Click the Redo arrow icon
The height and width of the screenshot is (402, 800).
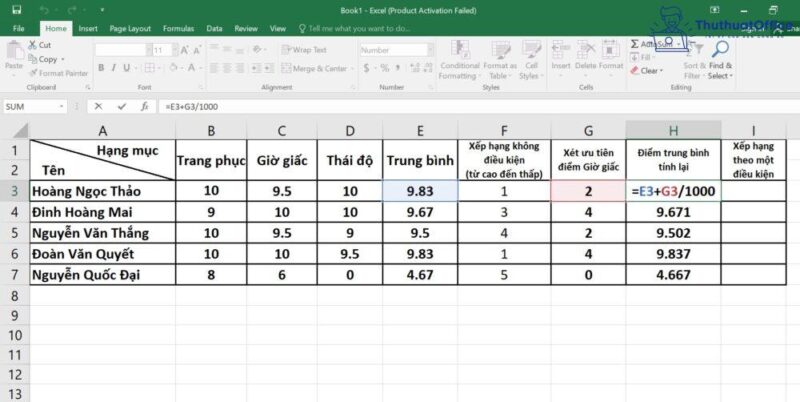point(71,10)
